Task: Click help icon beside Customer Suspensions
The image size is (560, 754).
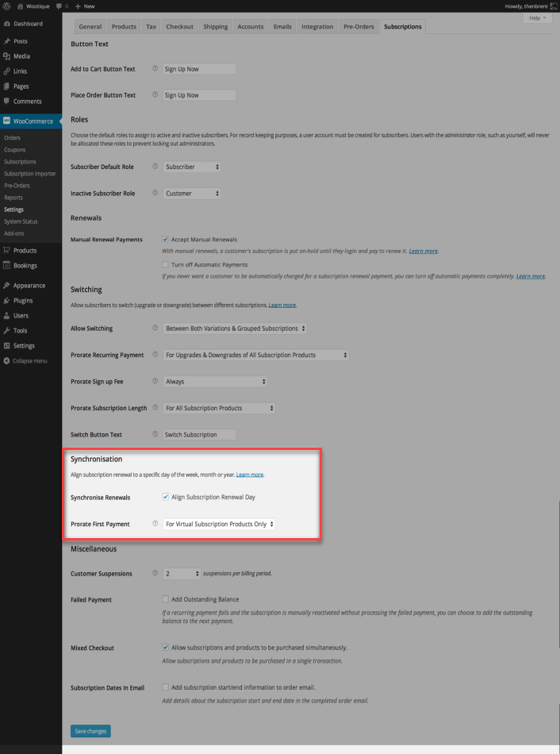Action: pyautogui.click(x=155, y=573)
